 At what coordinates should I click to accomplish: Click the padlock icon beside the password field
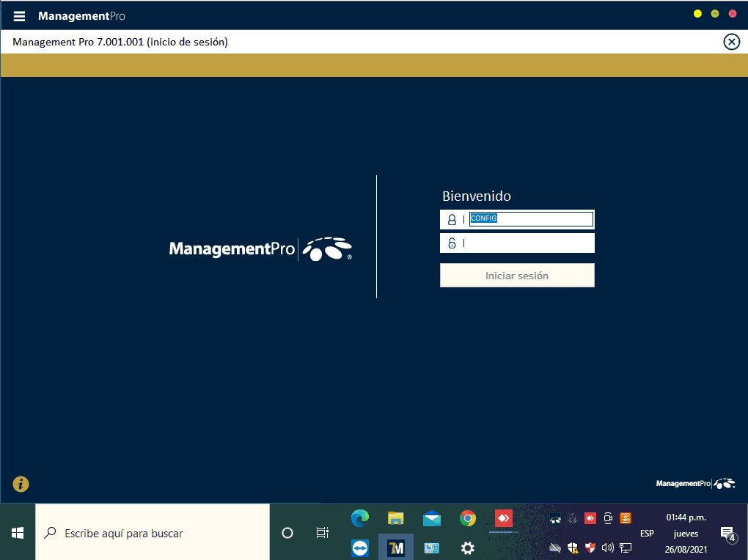(452, 243)
